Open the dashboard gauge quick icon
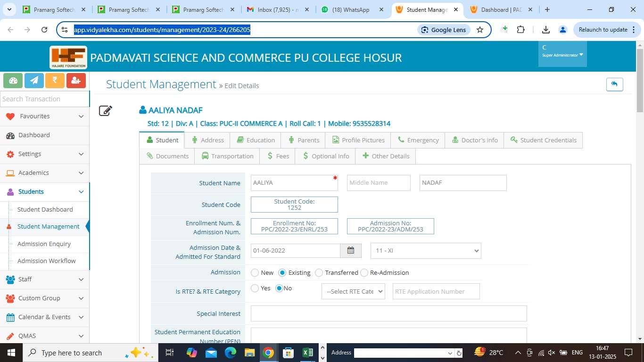 (13, 81)
